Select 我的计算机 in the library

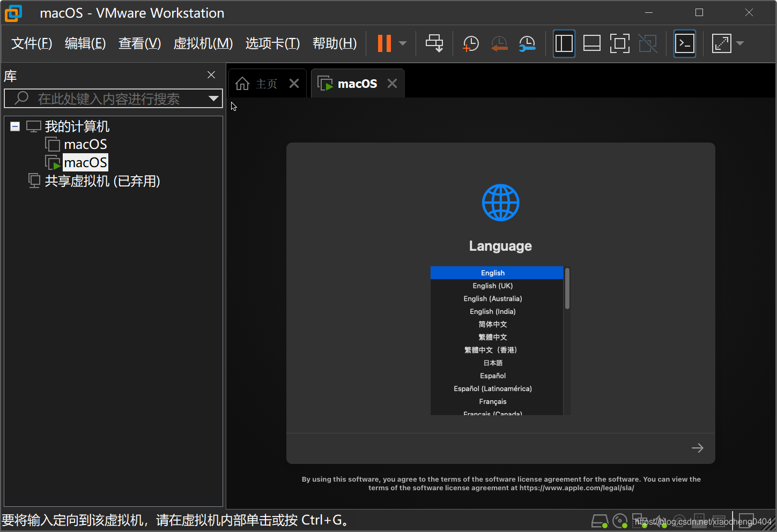pos(77,126)
